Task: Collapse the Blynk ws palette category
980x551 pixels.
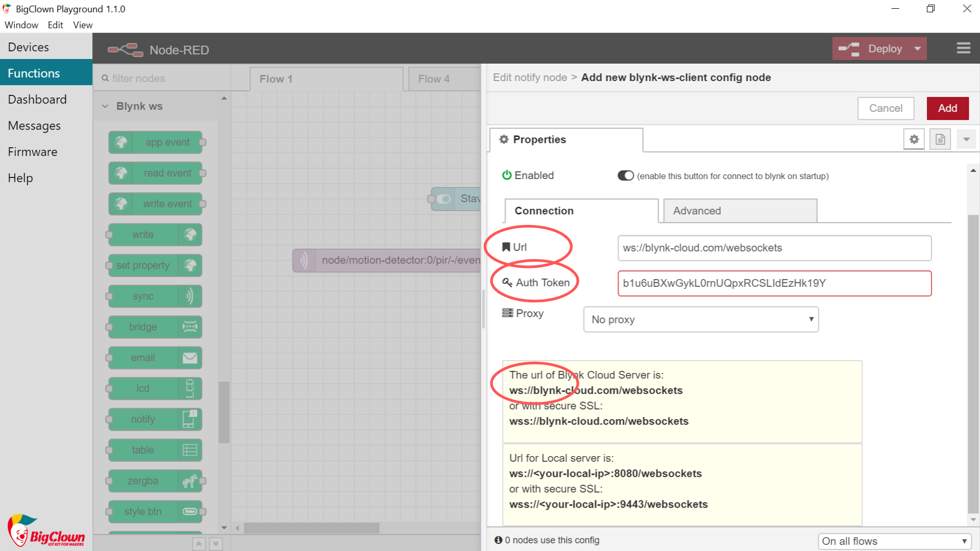Action: (x=105, y=106)
